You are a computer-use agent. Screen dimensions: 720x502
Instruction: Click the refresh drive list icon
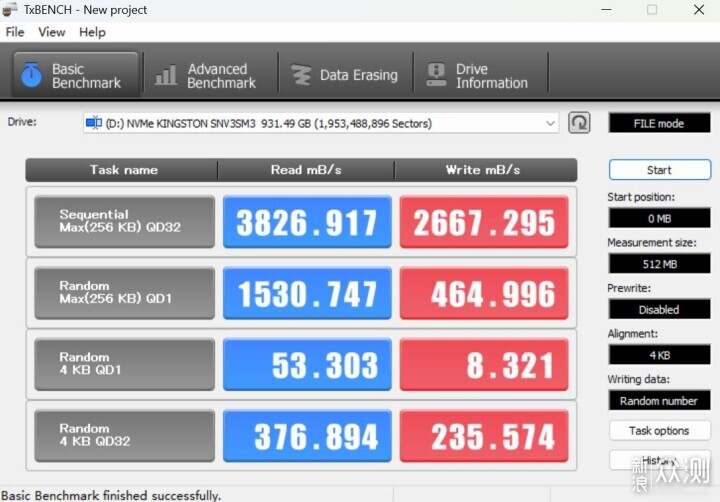tap(579, 123)
